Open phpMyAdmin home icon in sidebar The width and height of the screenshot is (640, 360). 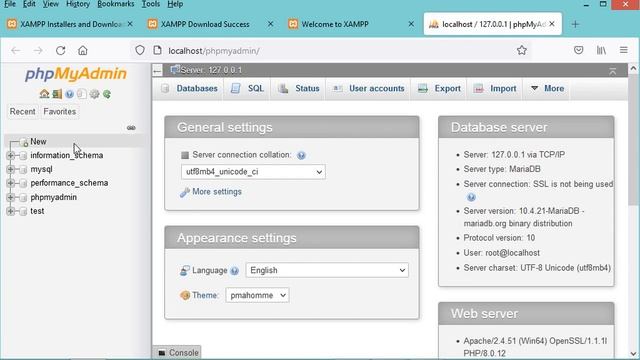44,94
